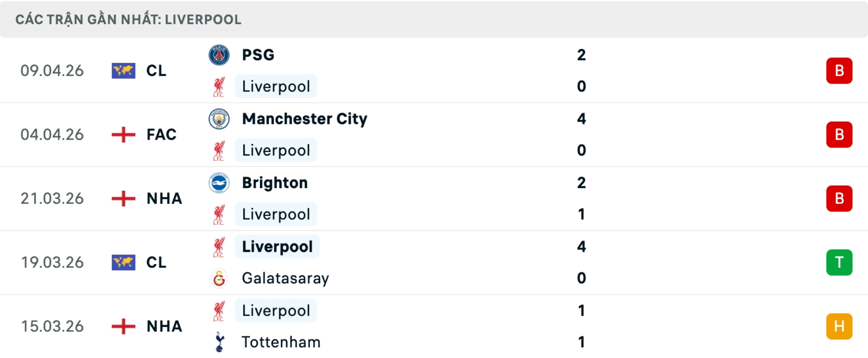Select the Tottenham team name

[281, 342]
